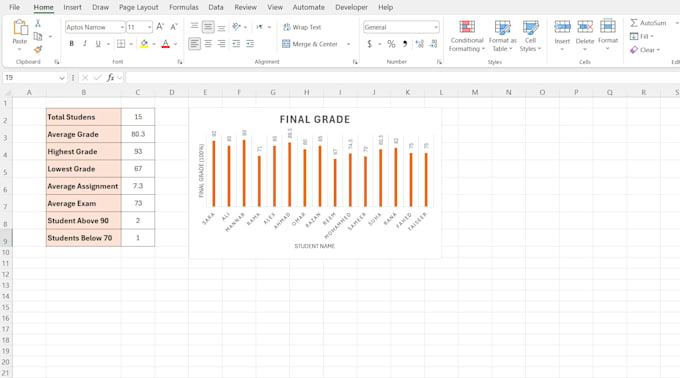Click the AutoSum sigma button

pos(648,23)
